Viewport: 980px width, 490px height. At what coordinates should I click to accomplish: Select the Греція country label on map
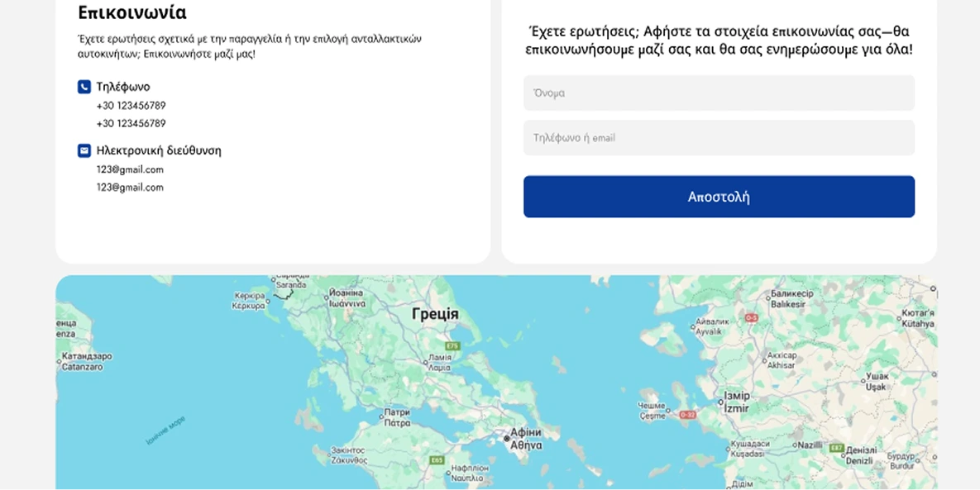[x=435, y=314]
